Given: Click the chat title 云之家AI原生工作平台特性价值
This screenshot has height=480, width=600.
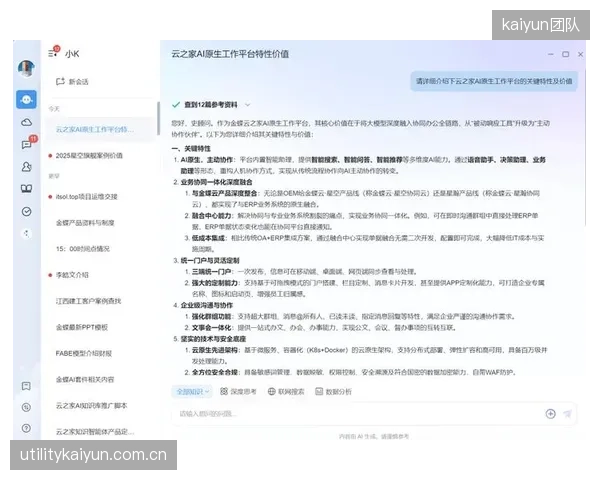Looking at the screenshot, I should pos(230,54).
